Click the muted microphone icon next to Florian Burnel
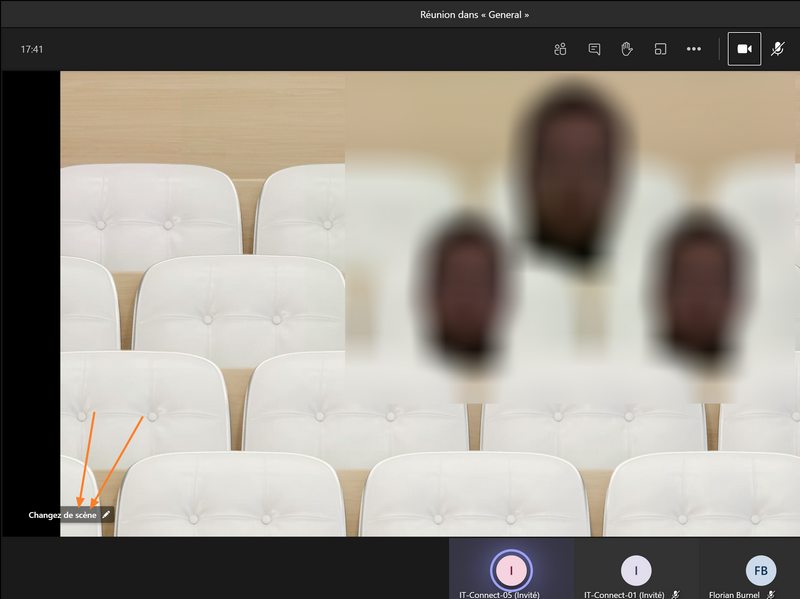Screen dimensions: 800x599 point(772,594)
